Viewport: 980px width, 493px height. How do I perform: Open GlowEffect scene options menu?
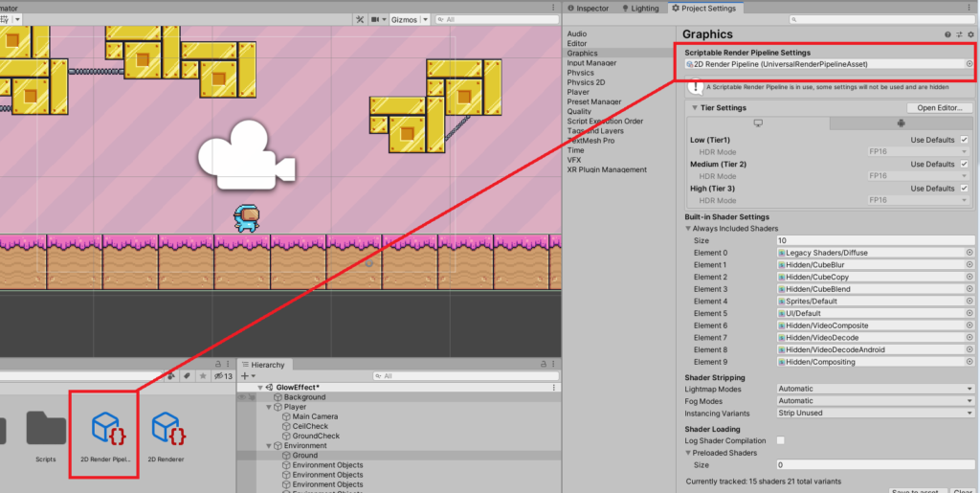[x=554, y=388]
